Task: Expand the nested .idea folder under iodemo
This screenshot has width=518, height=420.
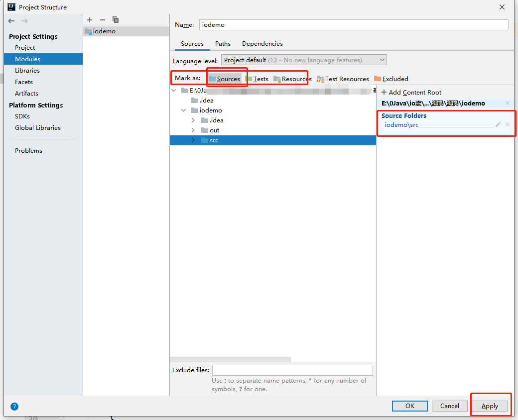Action: [x=193, y=120]
